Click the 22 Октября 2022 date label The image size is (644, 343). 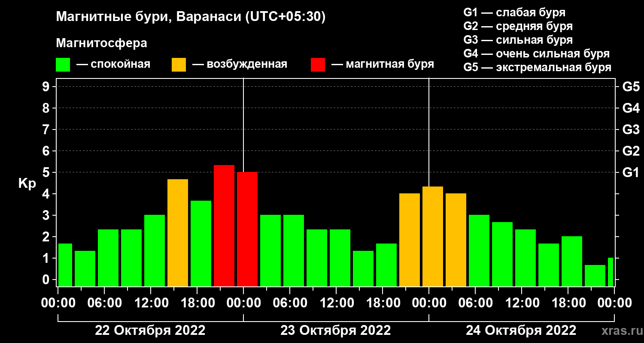coord(150,331)
